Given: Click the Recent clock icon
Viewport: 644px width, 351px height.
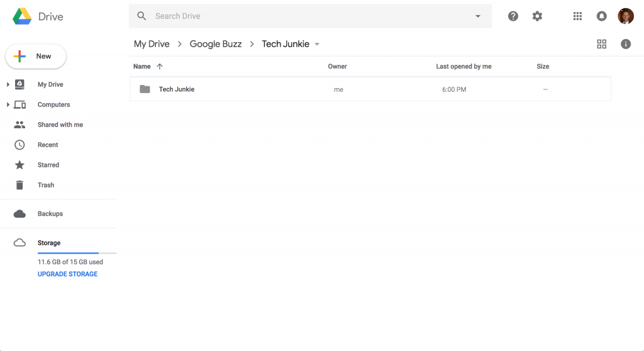Looking at the screenshot, I should click(19, 145).
